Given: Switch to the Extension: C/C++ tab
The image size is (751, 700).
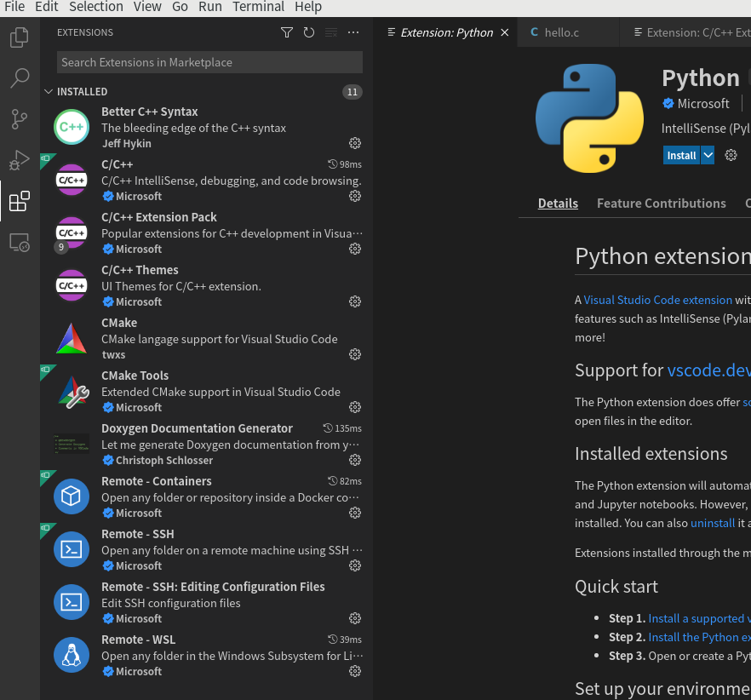Looking at the screenshot, I should pyautogui.click(x=685, y=32).
